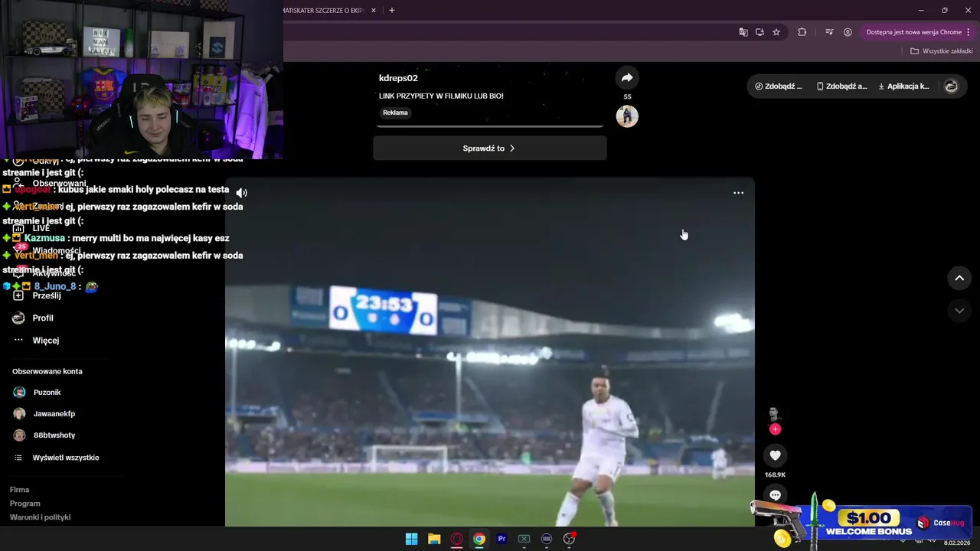Mute the TikTok video with speaker icon
This screenshot has height=551, width=980.
click(241, 193)
